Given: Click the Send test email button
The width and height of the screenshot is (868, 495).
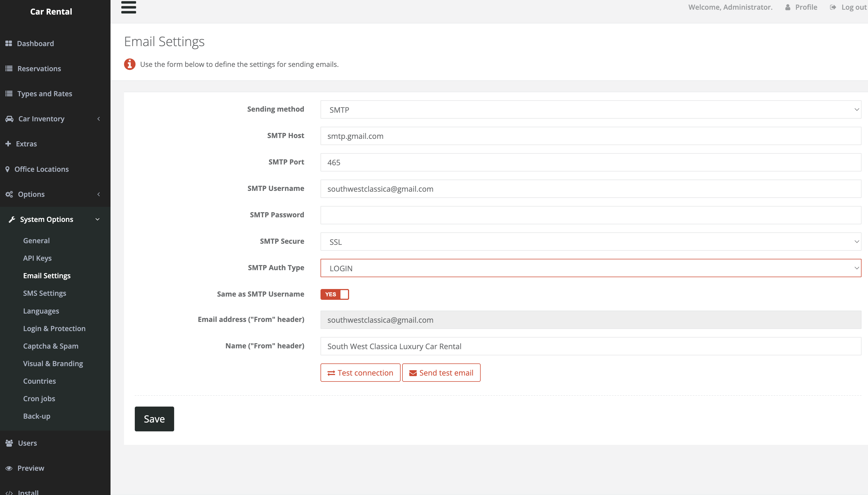Looking at the screenshot, I should [441, 373].
